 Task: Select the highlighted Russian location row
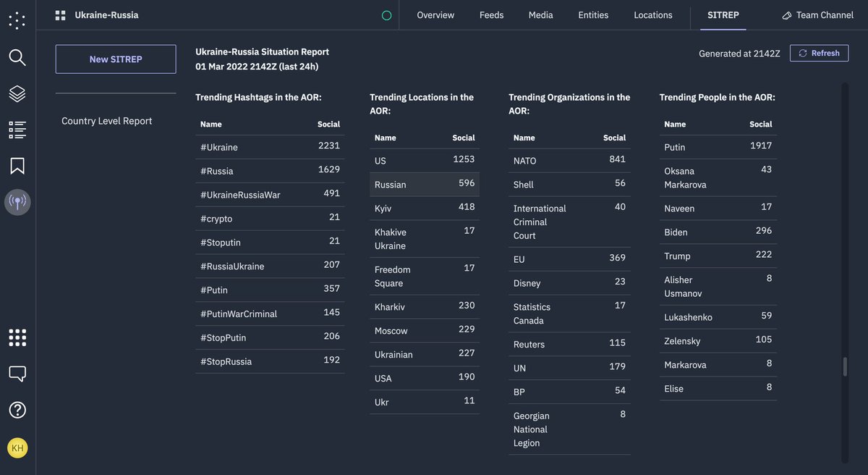425,185
